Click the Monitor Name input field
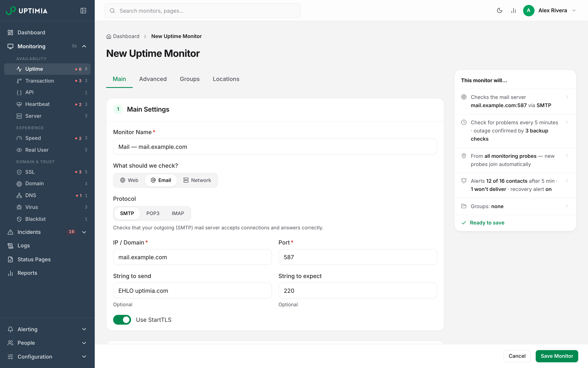Image resolution: width=588 pixels, height=368 pixels. pyautogui.click(x=275, y=147)
